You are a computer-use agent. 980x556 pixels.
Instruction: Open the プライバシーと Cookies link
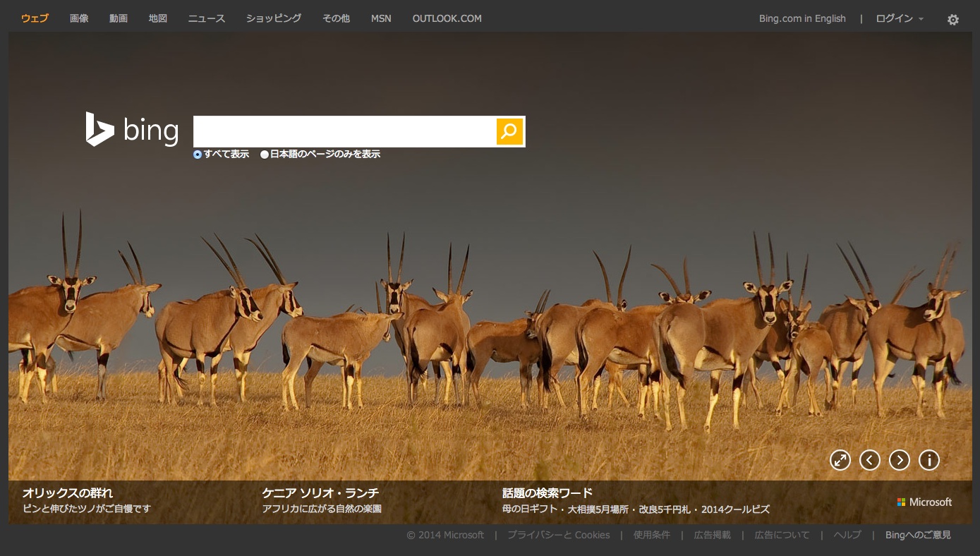(558, 535)
